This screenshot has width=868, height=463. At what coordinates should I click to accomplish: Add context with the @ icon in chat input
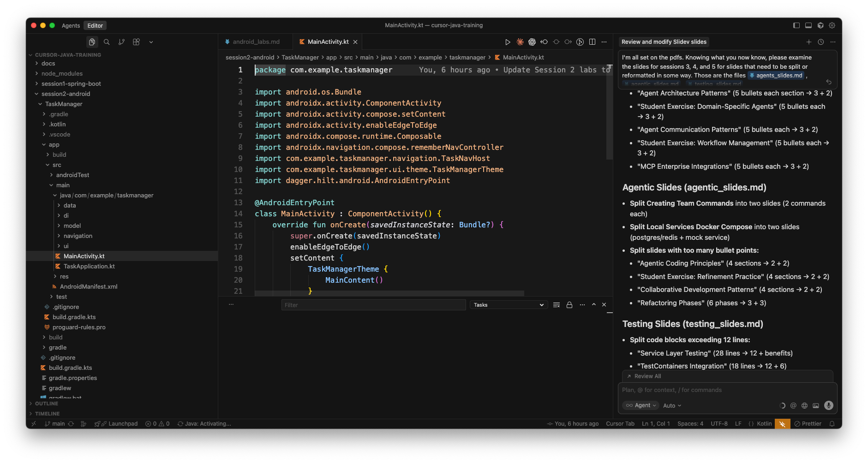coord(793,406)
